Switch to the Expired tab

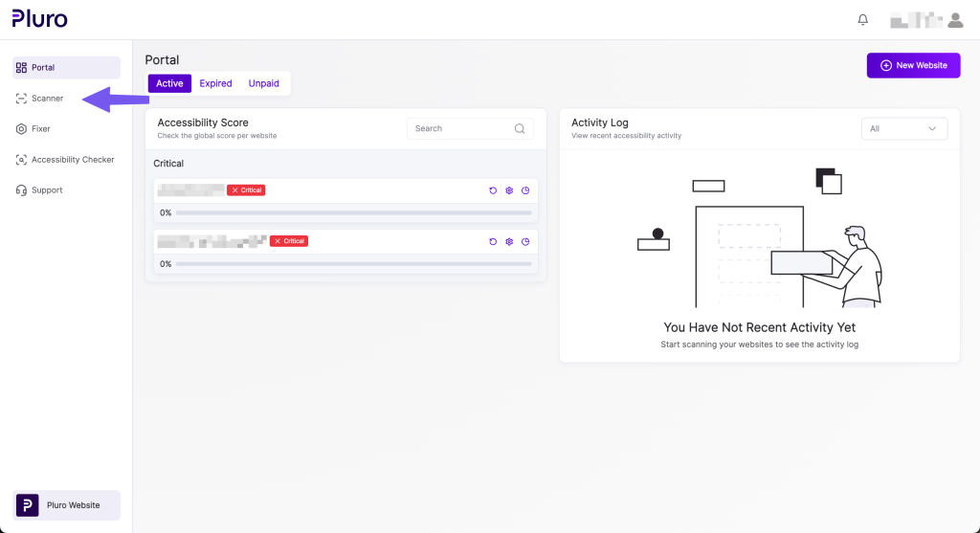(215, 83)
